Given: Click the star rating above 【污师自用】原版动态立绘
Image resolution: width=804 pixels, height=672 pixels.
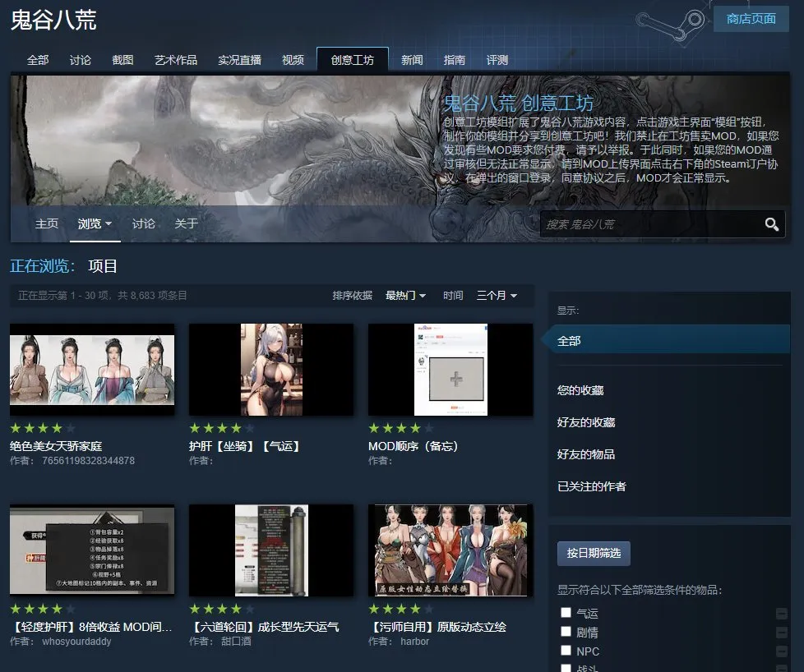Looking at the screenshot, I should pos(401,609).
